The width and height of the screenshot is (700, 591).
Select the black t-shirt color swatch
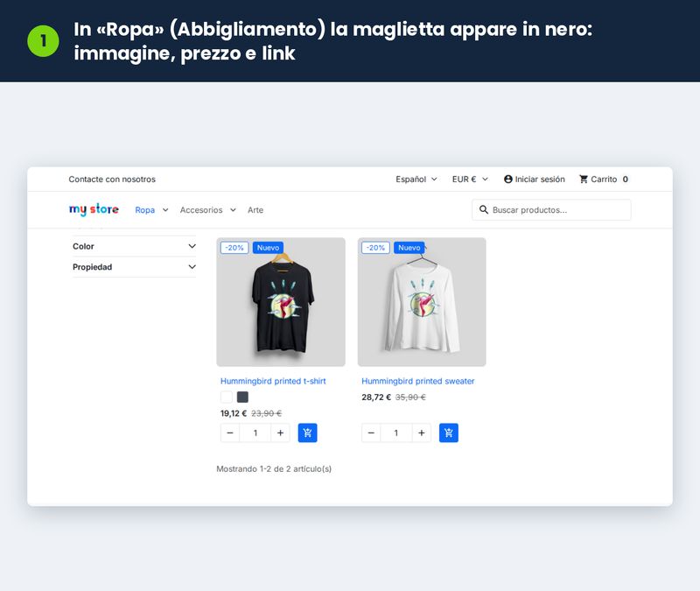coord(242,397)
